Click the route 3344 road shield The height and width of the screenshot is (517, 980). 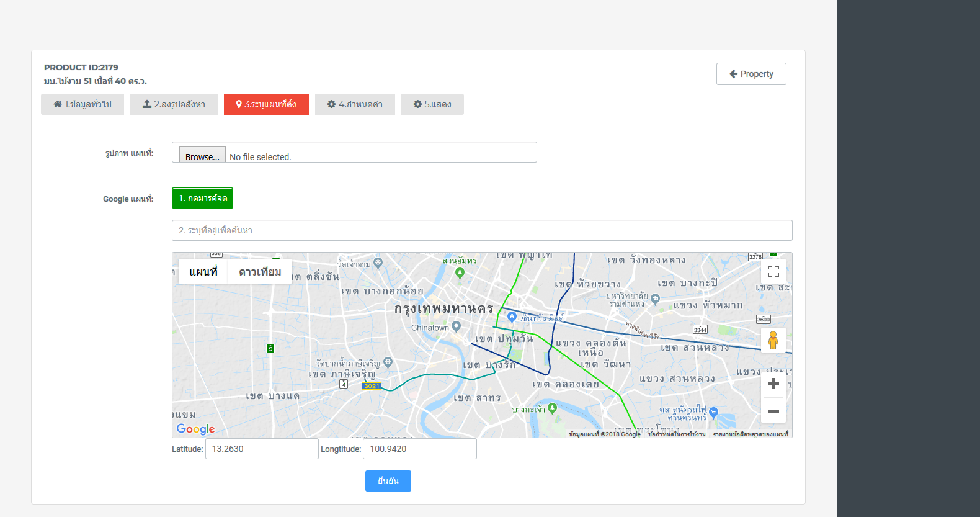click(x=700, y=330)
